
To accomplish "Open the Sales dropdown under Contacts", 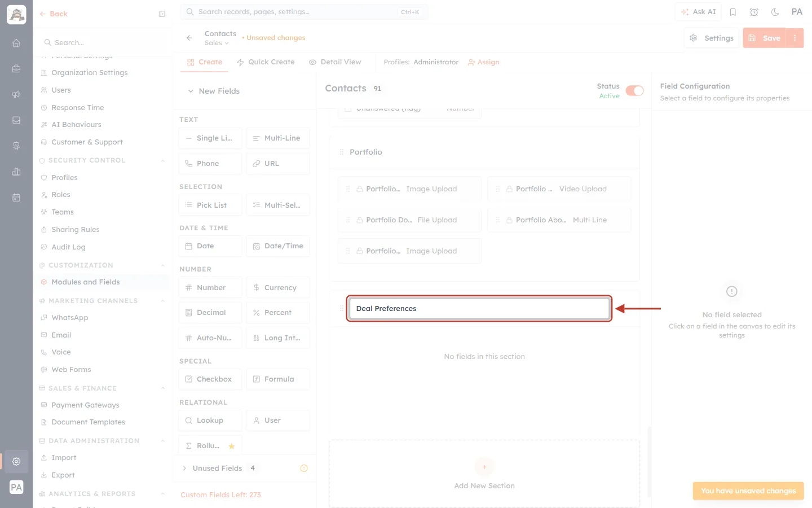I will (x=217, y=43).
